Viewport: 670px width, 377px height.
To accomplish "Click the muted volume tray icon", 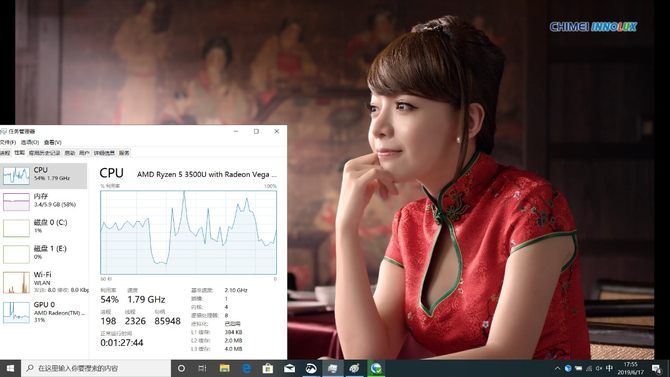I will click(x=599, y=368).
